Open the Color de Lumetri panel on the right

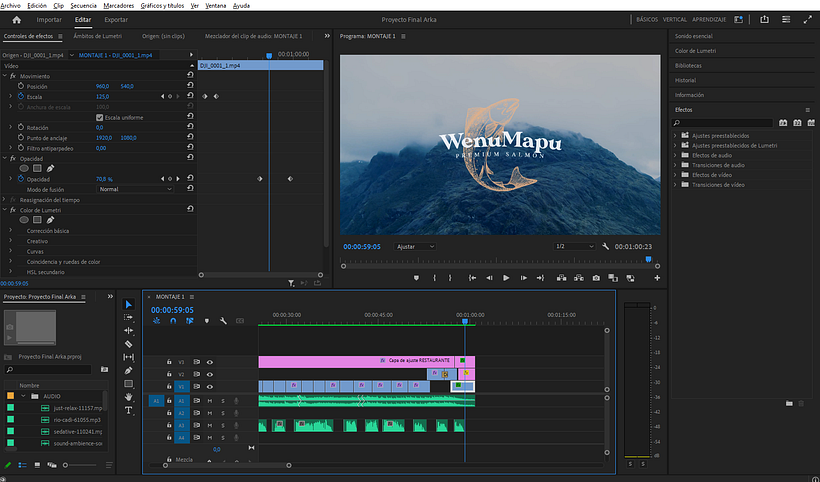click(696, 51)
